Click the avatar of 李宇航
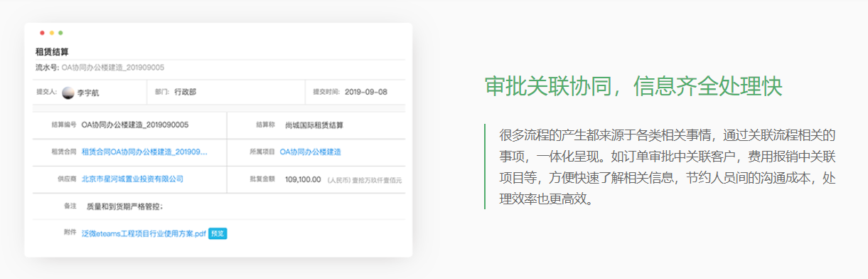Viewport: 868px width, 279px height. tap(68, 93)
